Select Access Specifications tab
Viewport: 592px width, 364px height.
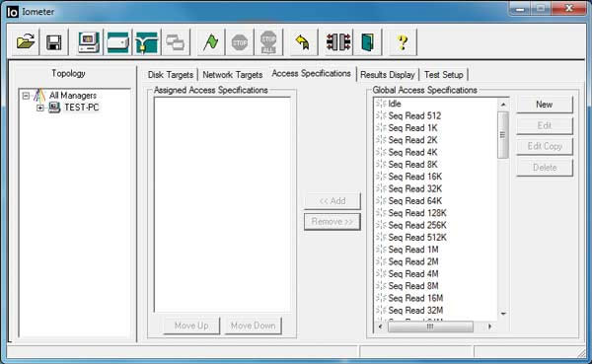point(312,73)
